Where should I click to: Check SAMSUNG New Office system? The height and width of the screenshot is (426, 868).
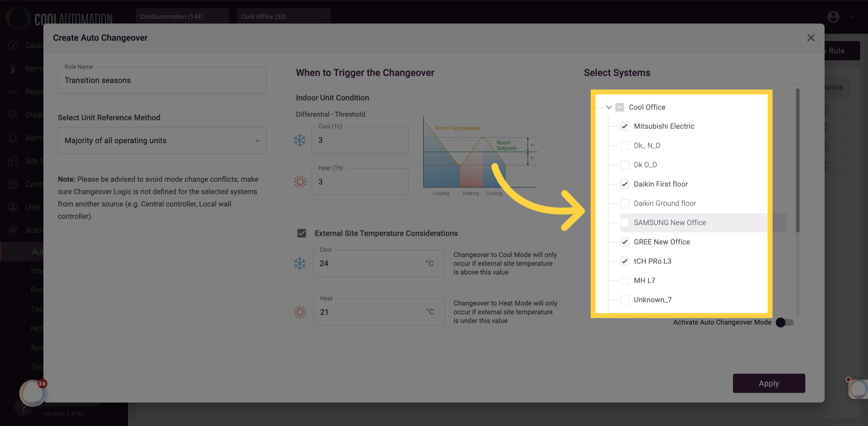(x=624, y=223)
